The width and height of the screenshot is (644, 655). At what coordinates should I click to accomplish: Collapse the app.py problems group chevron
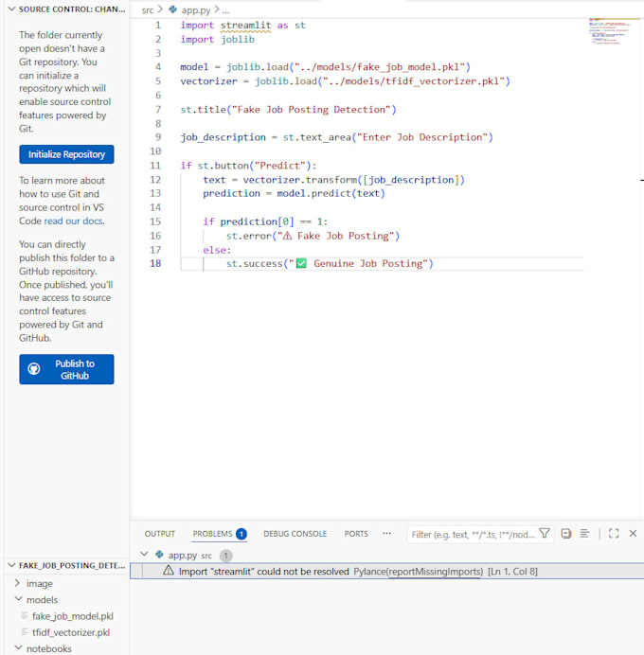(144, 555)
